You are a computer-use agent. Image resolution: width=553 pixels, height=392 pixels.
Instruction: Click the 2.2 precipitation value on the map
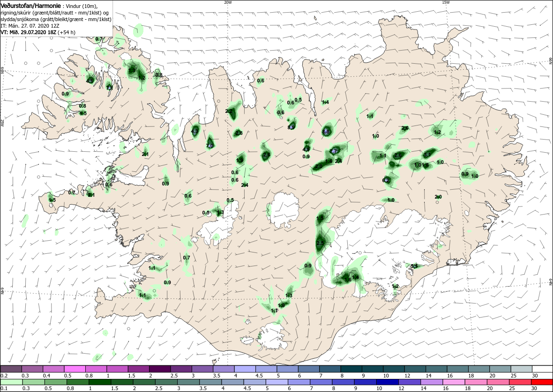click(229, 111)
